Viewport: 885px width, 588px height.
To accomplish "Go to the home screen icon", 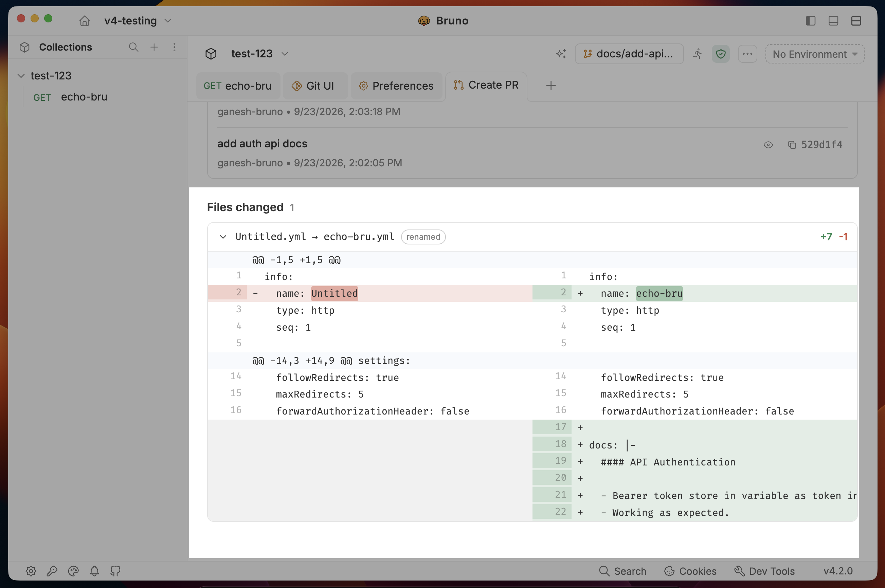I will tap(85, 21).
